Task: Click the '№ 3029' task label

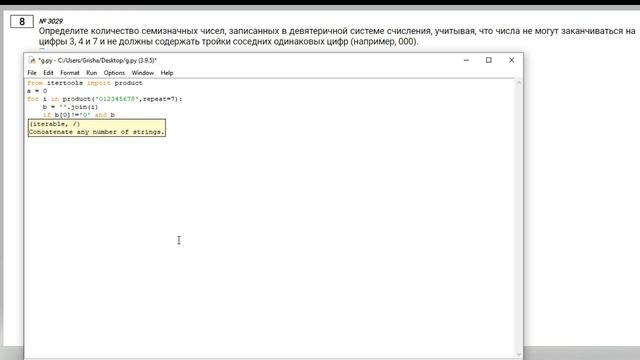Action: 51,21
